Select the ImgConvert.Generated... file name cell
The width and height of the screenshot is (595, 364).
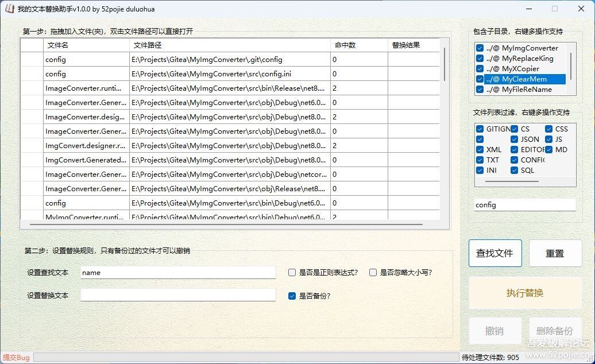coord(86,160)
